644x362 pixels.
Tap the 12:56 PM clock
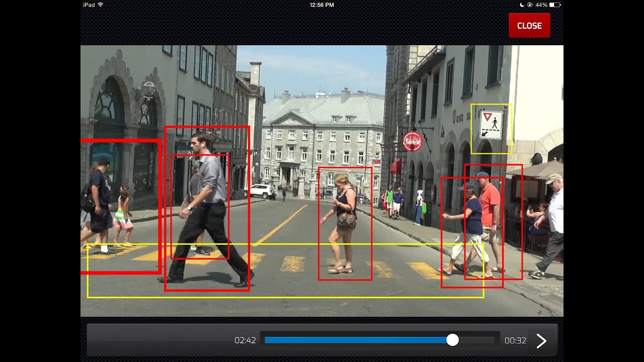pos(322,5)
